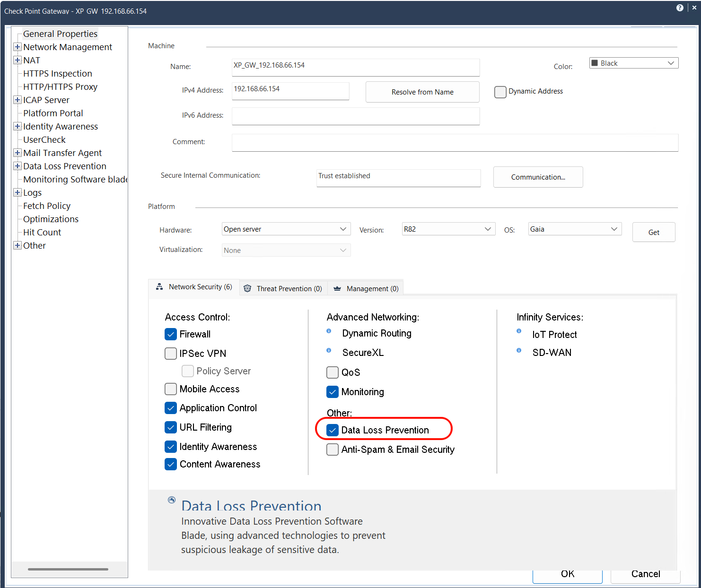Select Fetch Policy in the navigation tree
The height and width of the screenshot is (588, 701).
(x=46, y=206)
